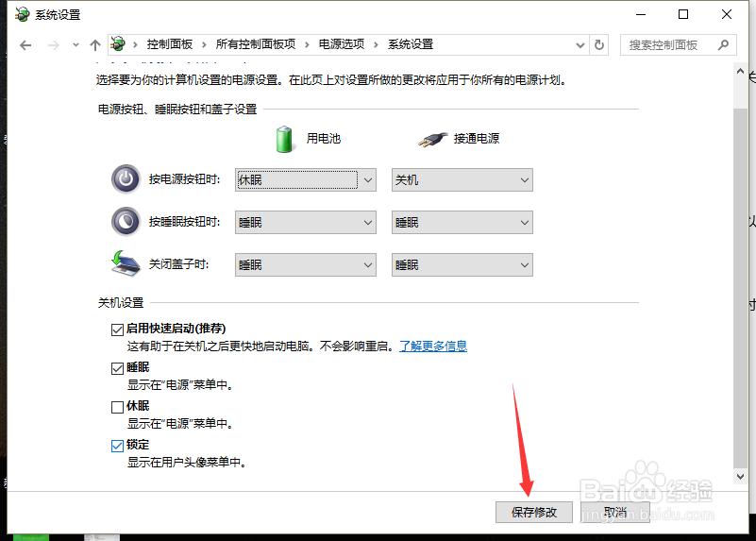Screen dimensions: 756x541
Task: Click the 系统设置 breadcrumb
Action: click(411, 44)
